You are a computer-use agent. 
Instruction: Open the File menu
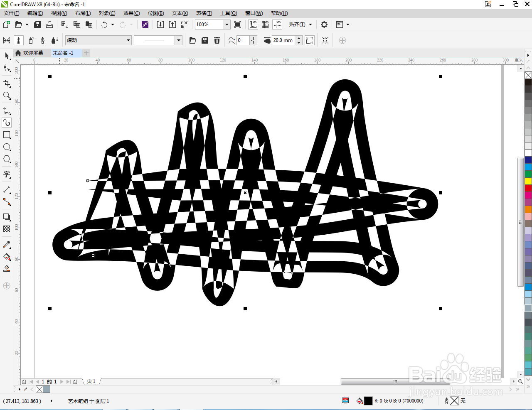click(12, 13)
